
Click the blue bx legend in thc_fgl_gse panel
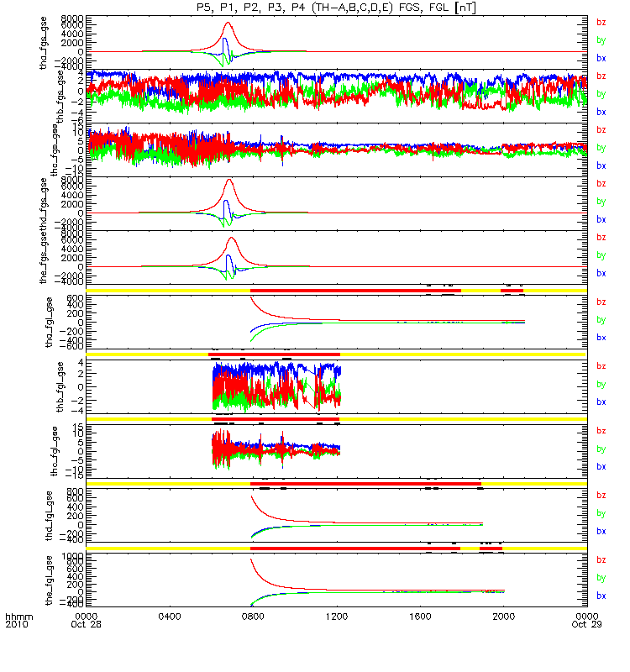(x=601, y=467)
